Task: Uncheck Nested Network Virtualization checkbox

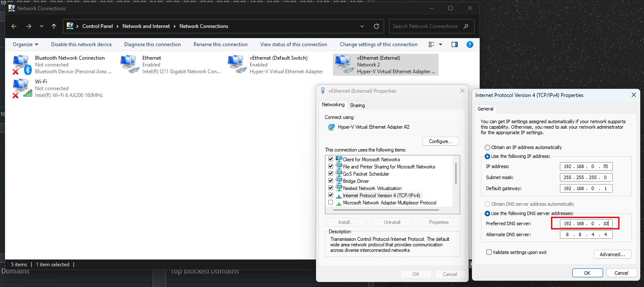Action: click(x=331, y=188)
